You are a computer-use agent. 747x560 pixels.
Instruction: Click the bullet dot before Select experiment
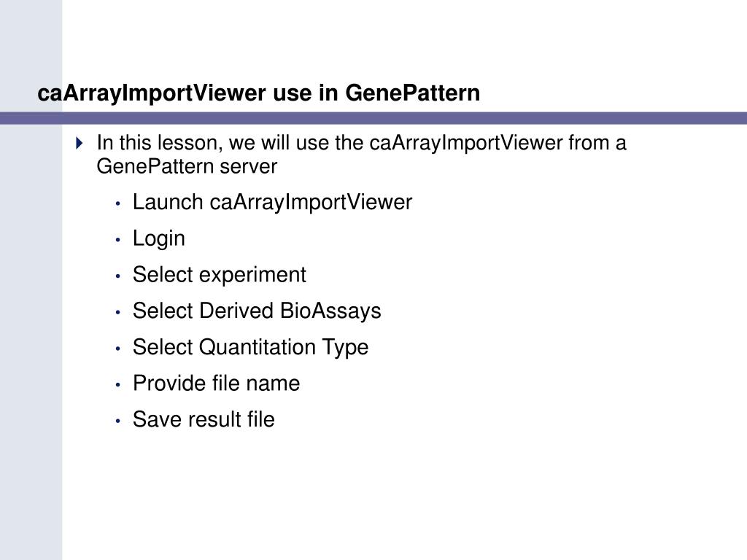(x=118, y=276)
